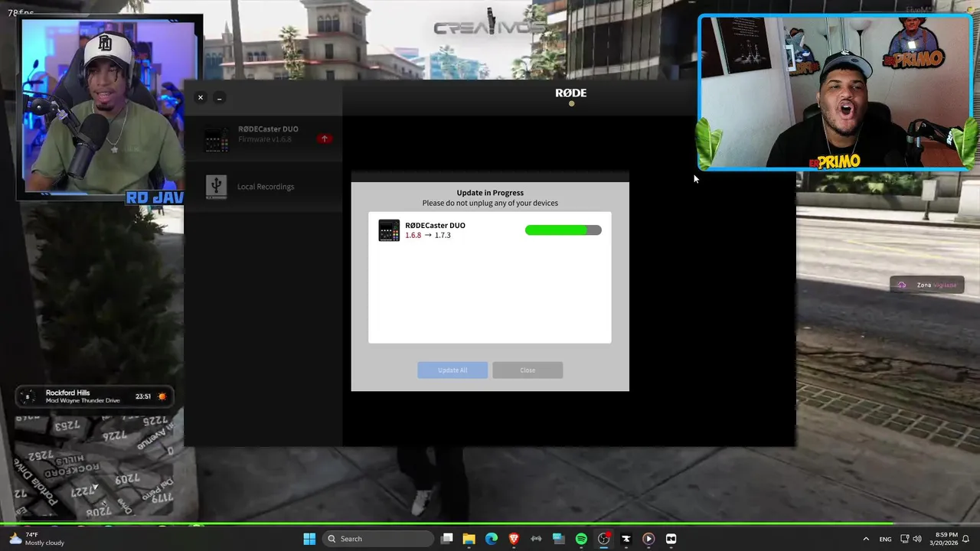Open Microsoft Edge from taskbar

pyautogui.click(x=492, y=539)
